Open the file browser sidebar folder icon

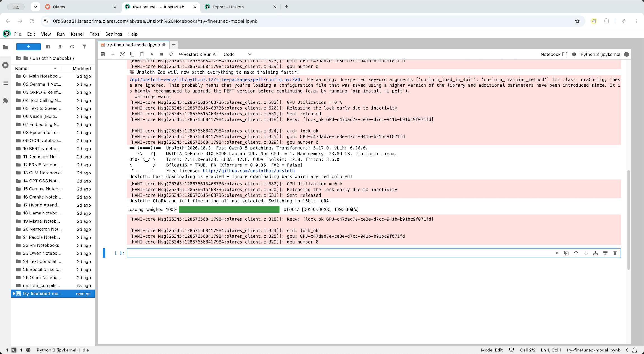(5, 47)
